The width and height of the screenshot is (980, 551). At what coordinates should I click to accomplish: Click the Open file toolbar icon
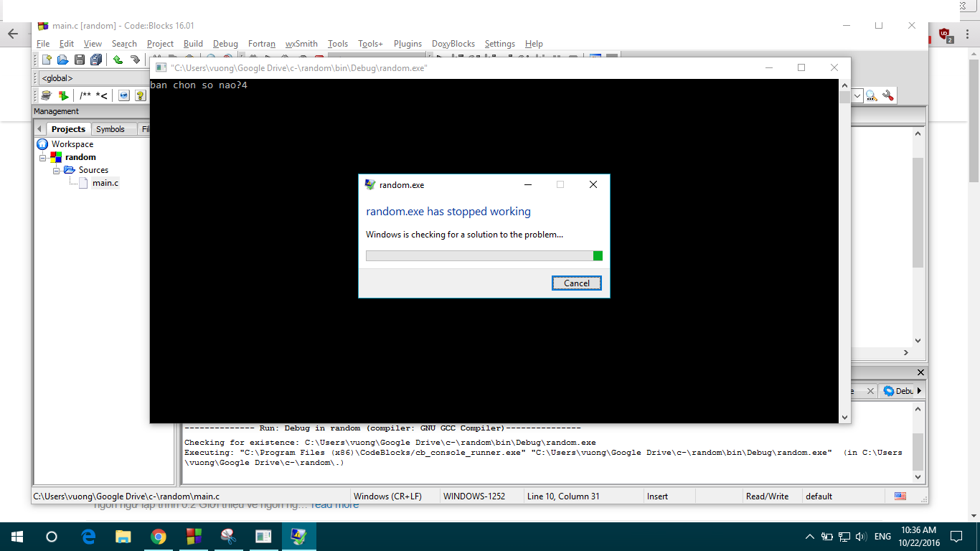coord(62,60)
